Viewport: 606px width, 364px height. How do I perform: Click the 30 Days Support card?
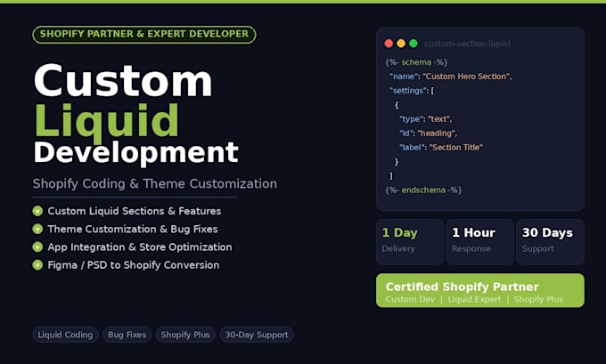pos(551,242)
